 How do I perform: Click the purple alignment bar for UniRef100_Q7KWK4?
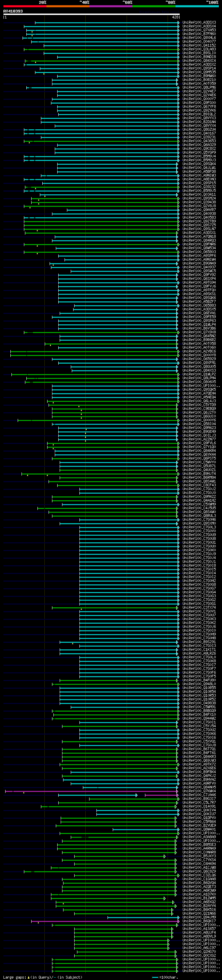tap(92, 791)
